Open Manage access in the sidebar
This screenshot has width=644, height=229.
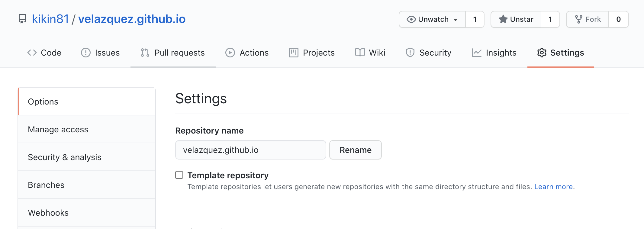coord(87,129)
